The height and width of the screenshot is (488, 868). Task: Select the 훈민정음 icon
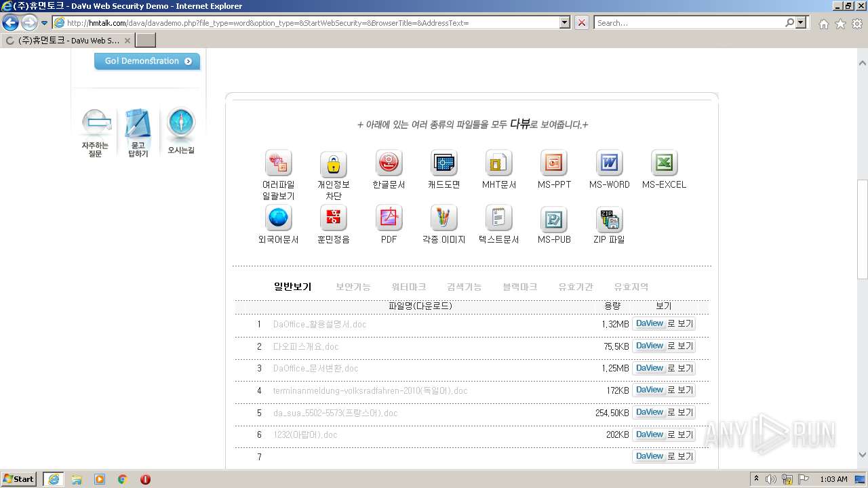(333, 218)
